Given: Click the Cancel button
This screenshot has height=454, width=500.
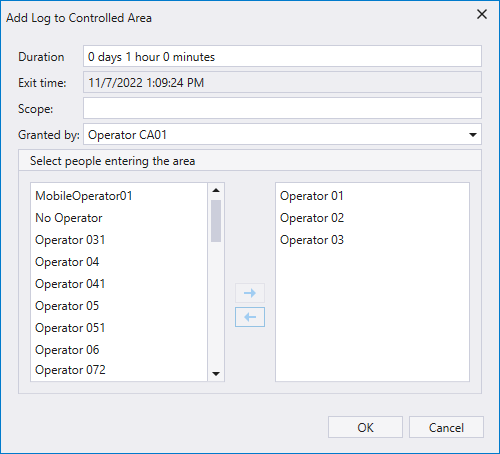Looking at the screenshot, I should click(446, 427).
